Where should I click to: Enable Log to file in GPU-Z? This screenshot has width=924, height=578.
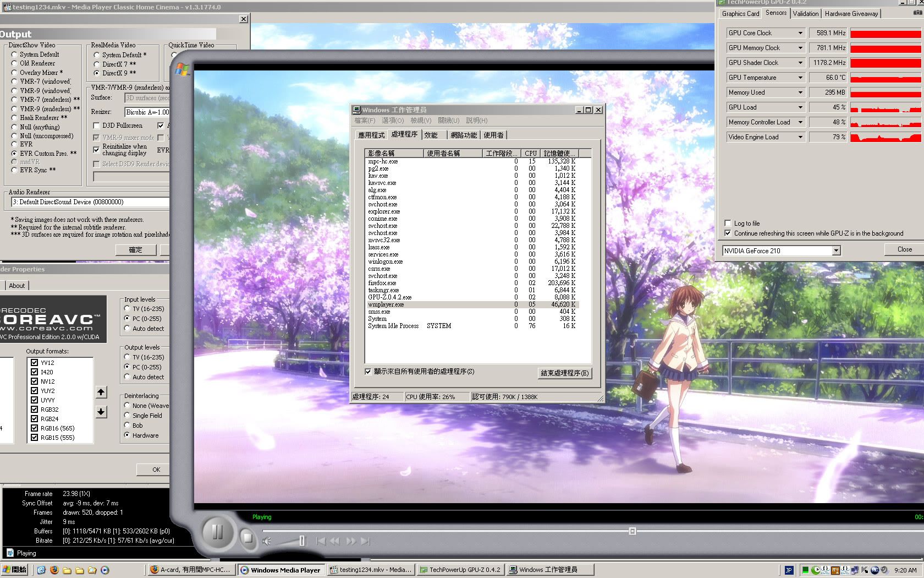coord(742,223)
